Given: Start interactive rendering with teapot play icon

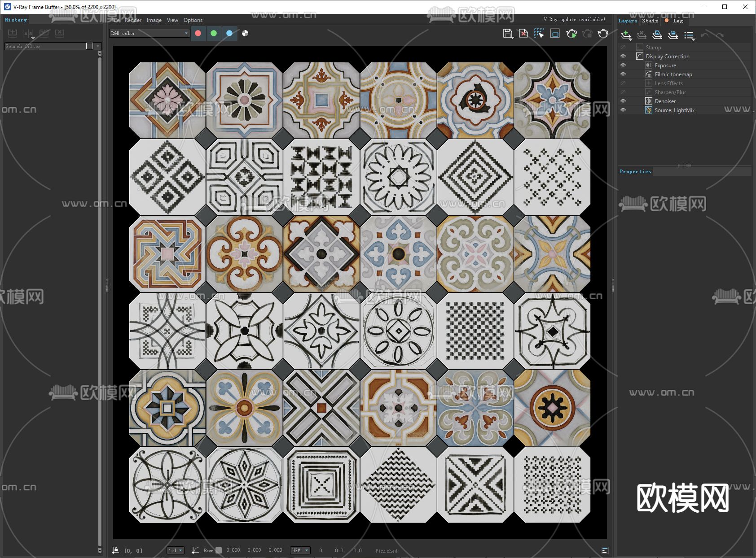Looking at the screenshot, I should 571,34.
